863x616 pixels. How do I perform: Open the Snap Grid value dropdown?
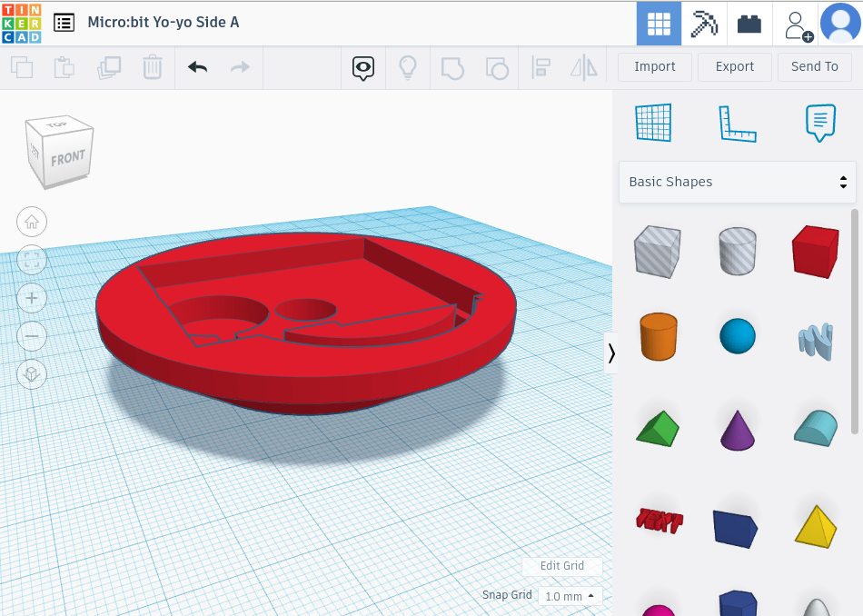point(570,596)
